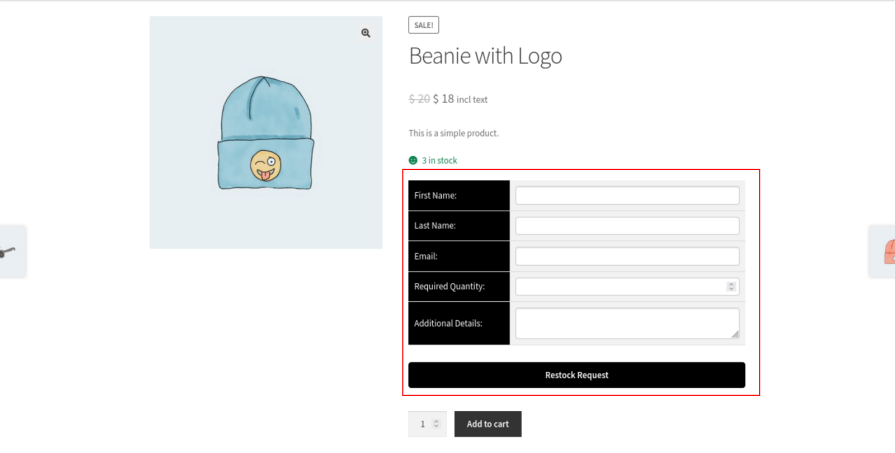Go to next product thumbnail on right edge
Viewport: 895px width, 453px height.
click(883, 252)
